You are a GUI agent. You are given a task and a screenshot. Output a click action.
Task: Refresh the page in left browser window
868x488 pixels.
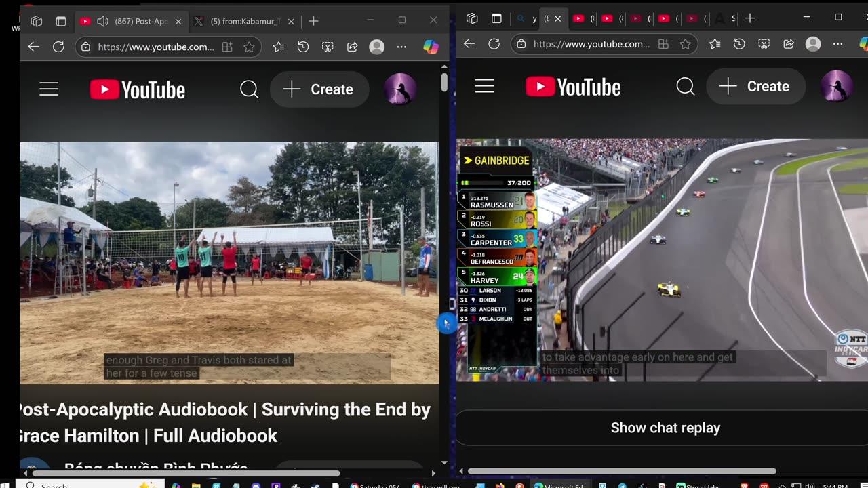[58, 47]
